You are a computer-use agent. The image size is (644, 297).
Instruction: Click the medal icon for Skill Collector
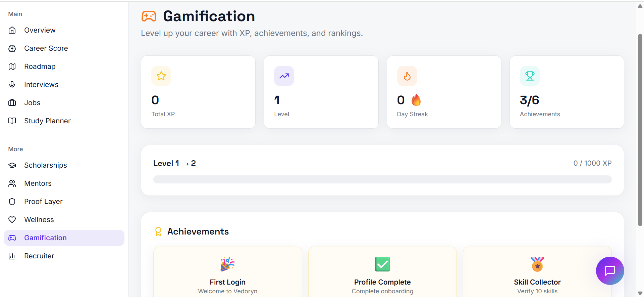click(x=537, y=264)
